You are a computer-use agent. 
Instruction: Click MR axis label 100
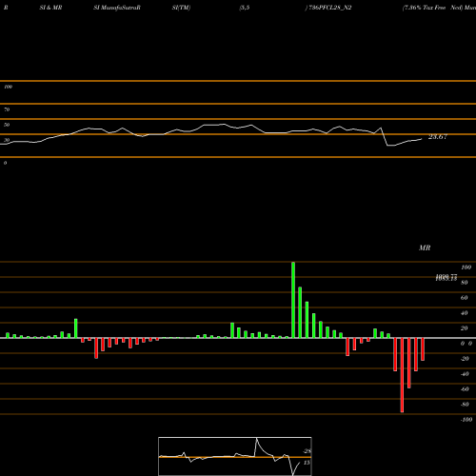click(466, 268)
